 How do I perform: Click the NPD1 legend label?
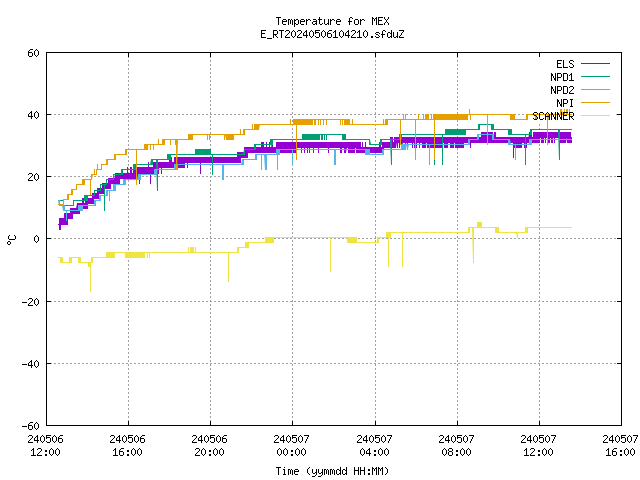tap(562, 77)
